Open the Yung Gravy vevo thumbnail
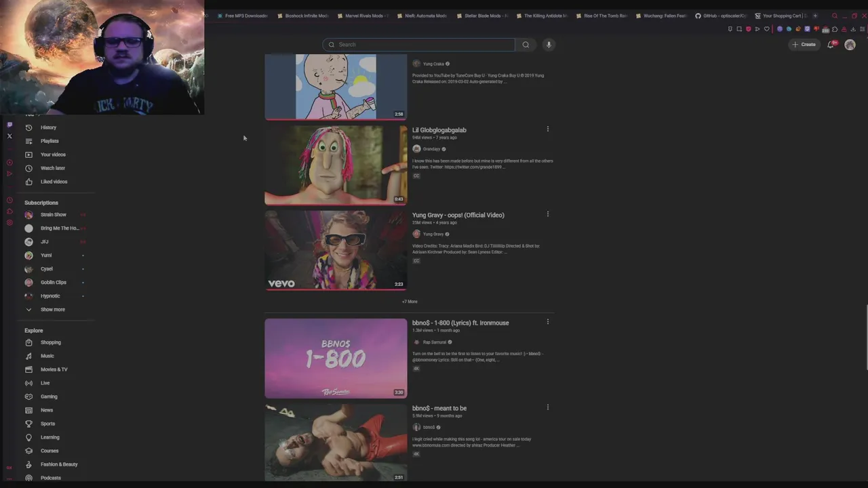868x488 pixels. [x=336, y=250]
